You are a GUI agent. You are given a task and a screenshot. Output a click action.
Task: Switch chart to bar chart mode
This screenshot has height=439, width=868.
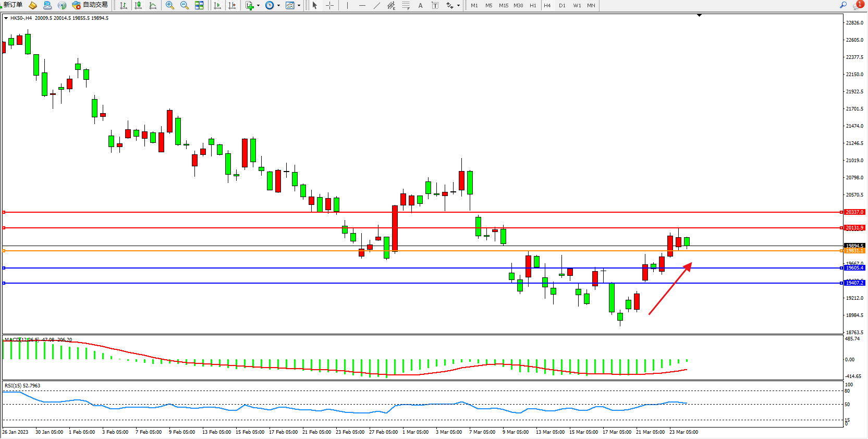click(x=124, y=6)
